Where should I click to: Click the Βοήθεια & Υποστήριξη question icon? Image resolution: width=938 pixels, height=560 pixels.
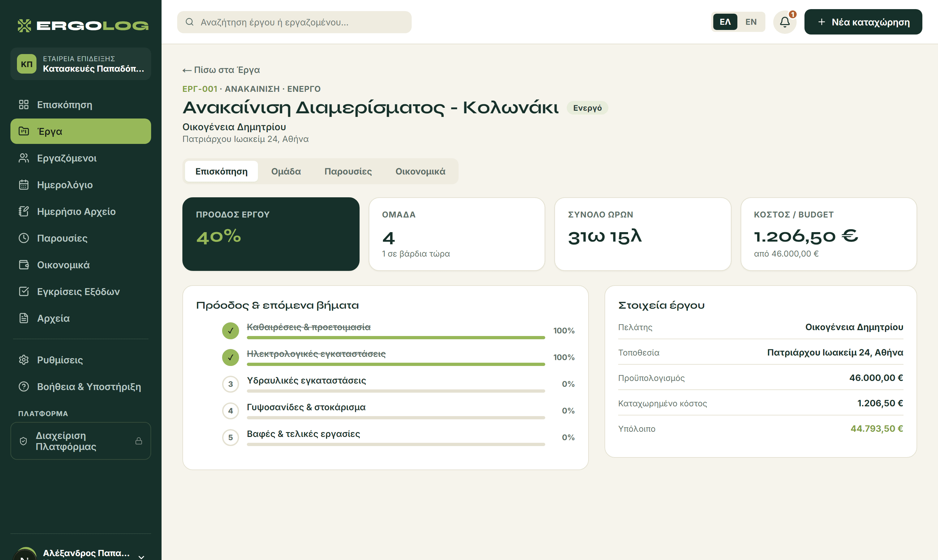[x=24, y=386]
